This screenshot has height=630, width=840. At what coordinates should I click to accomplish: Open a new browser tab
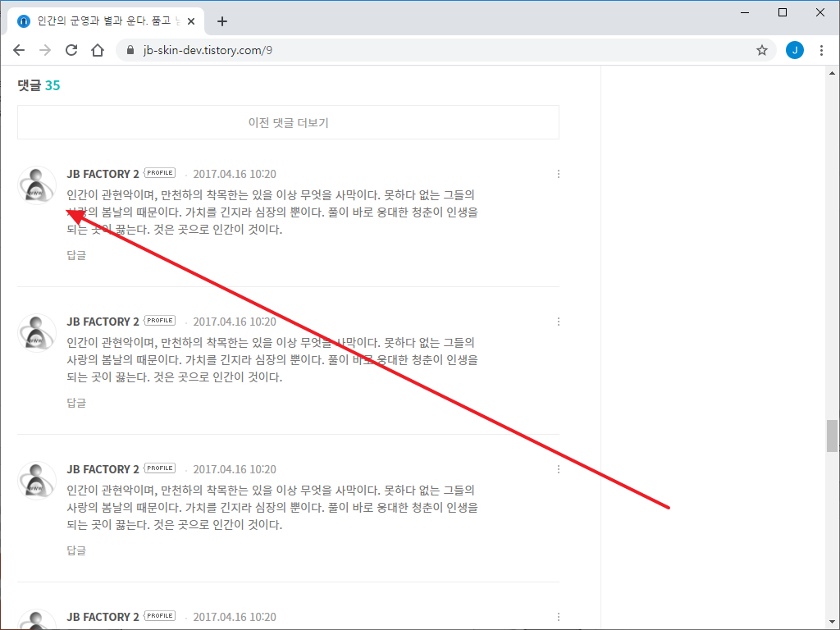click(221, 21)
